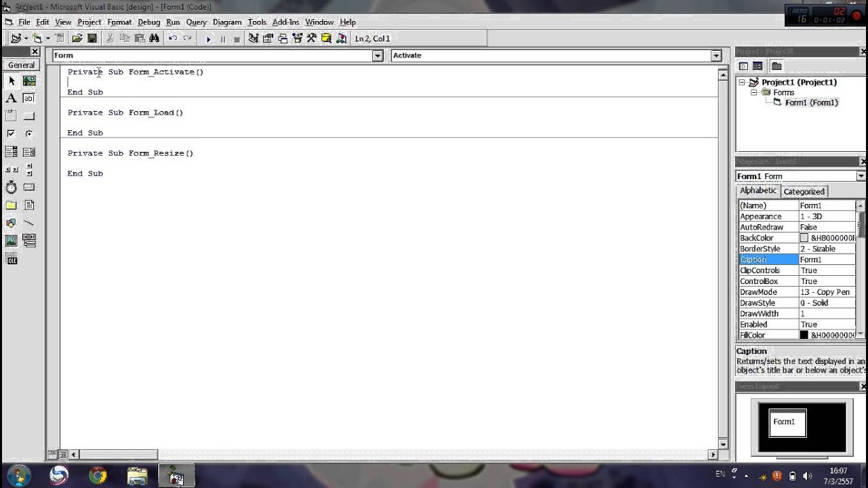Click the BackColor property color swatch
Screen dimensions: 868x488
click(x=804, y=238)
